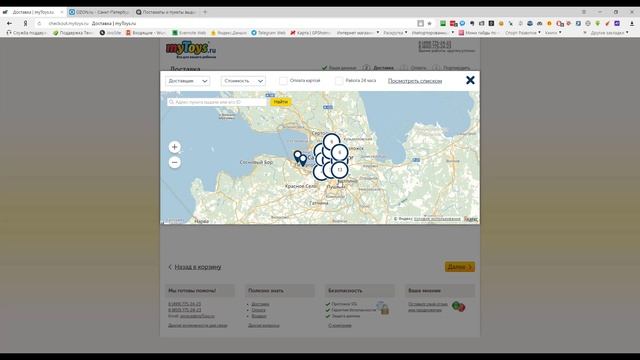Click the myToys.ru logo

pos(191,50)
